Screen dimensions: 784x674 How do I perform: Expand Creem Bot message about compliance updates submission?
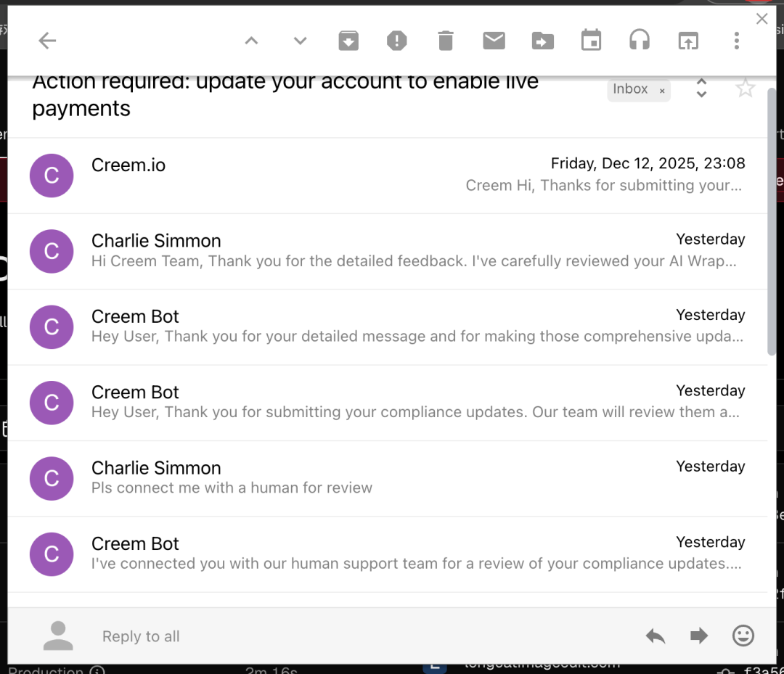pyautogui.click(x=388, y=403)
